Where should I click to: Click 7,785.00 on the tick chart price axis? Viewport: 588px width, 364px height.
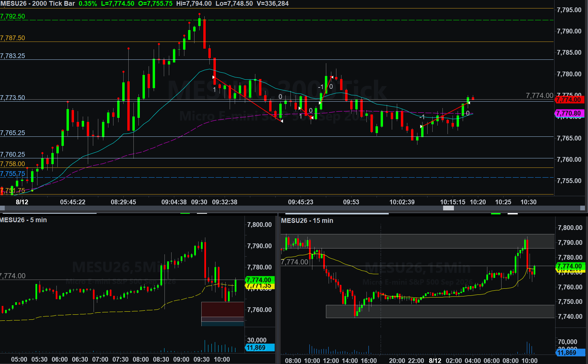[569, 53]
